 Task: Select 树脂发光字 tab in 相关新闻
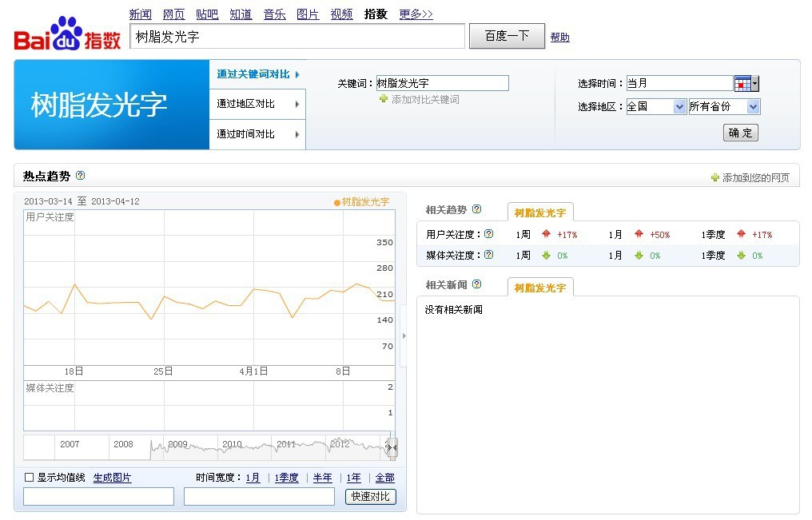540,288
